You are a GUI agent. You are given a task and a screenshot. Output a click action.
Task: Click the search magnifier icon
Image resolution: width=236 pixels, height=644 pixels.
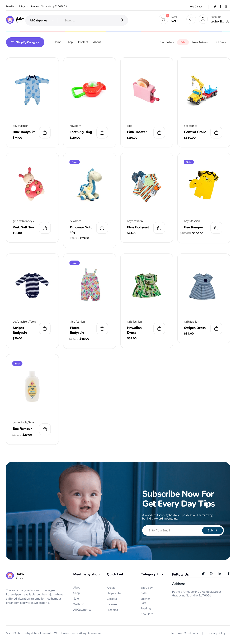coord(121,20)
